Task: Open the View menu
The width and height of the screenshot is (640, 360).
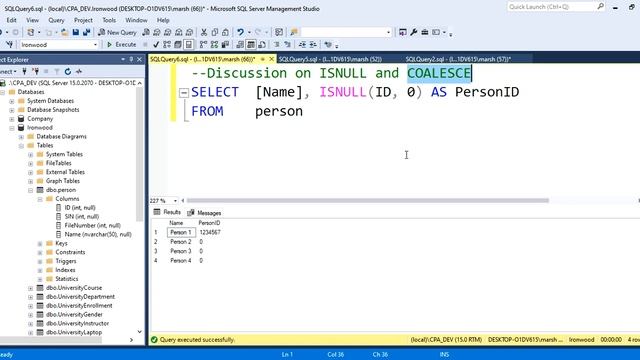Action: 33,20
